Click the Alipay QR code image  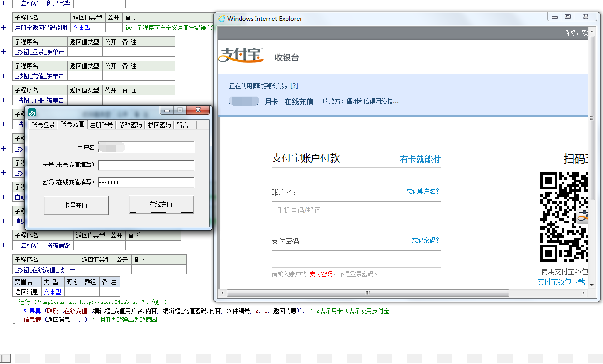tap(563, 217)
